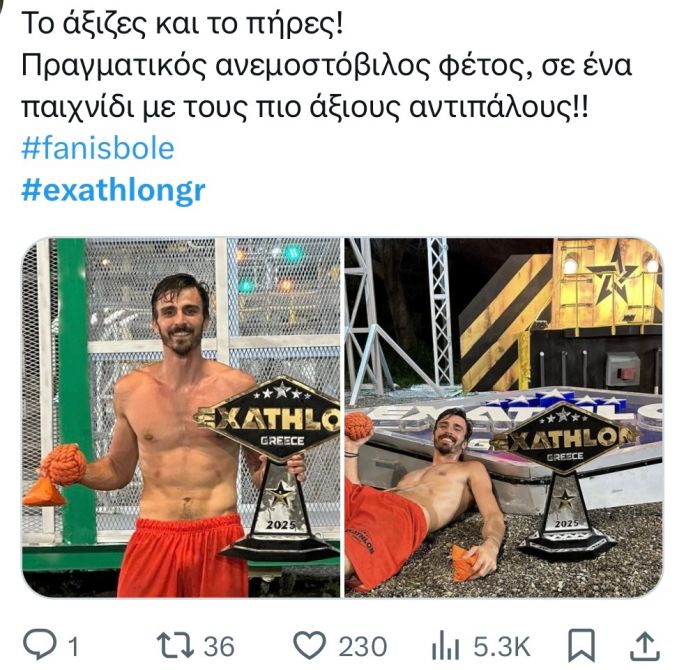Click the retweet count showing 36
This screenshot has height=670, width=700.
point(219,646)
